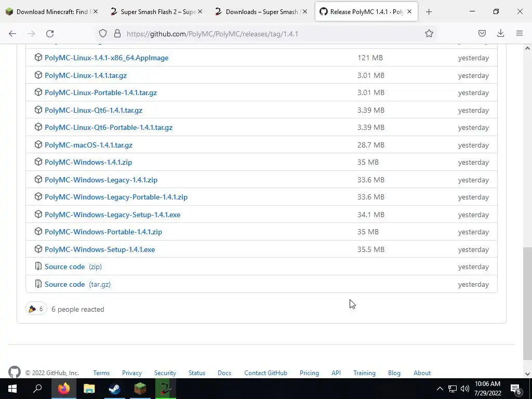Open the About footer link
This screenshot has width=532, height=399.
tap(422, 373)
